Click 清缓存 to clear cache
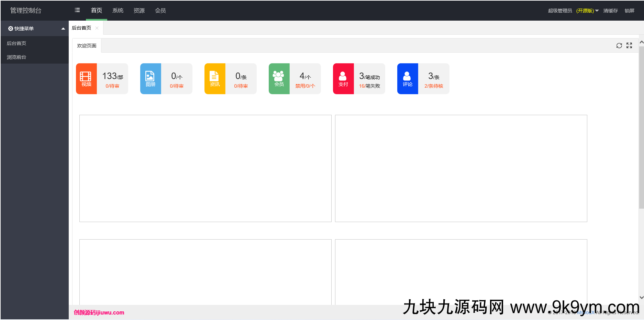Image resolution: width=644 pixels, height=320 pixels. (611, 11)
